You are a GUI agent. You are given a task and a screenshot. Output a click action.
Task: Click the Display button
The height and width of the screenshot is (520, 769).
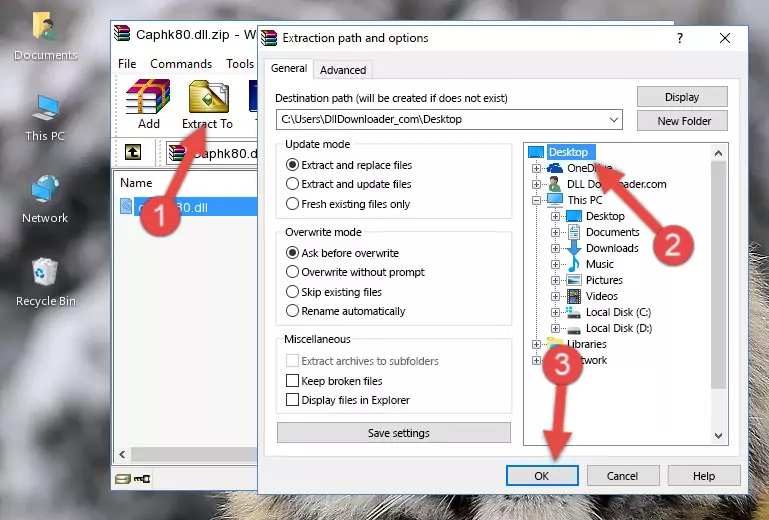click(x=682, y=97)
